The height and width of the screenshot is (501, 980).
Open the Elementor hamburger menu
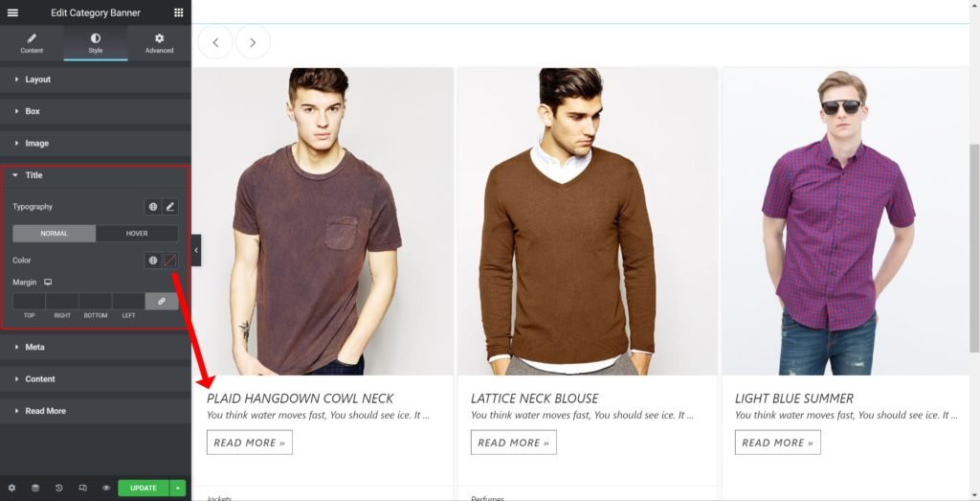[x=12, y=12]
